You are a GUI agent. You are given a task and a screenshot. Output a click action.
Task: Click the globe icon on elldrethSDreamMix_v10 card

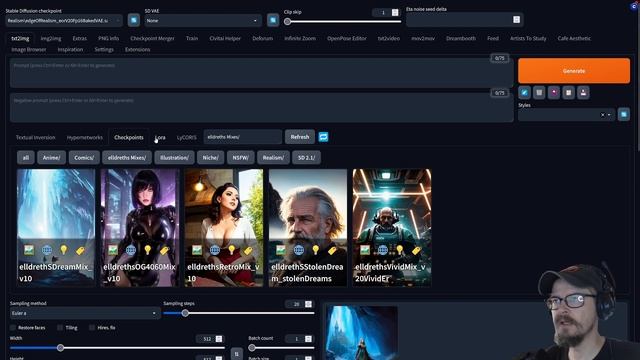click(47, 250)
